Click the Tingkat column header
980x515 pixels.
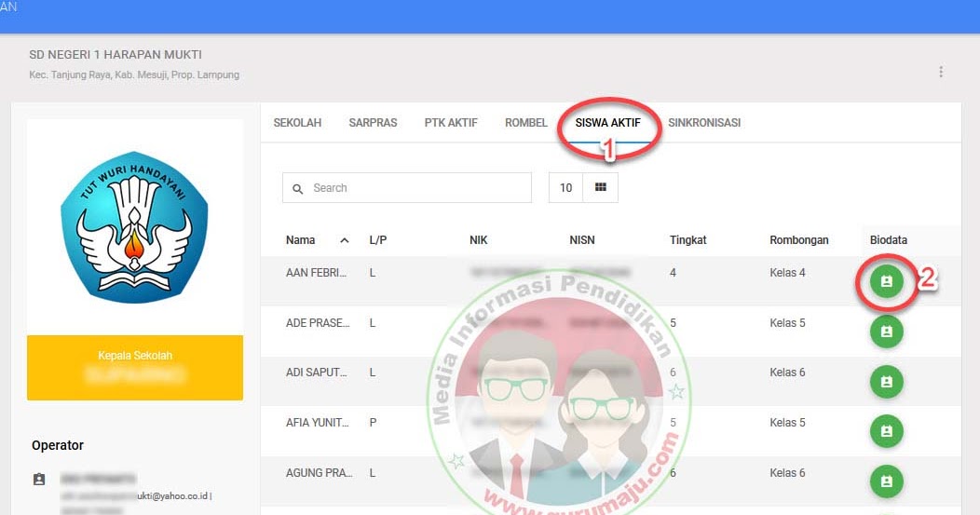688,240
